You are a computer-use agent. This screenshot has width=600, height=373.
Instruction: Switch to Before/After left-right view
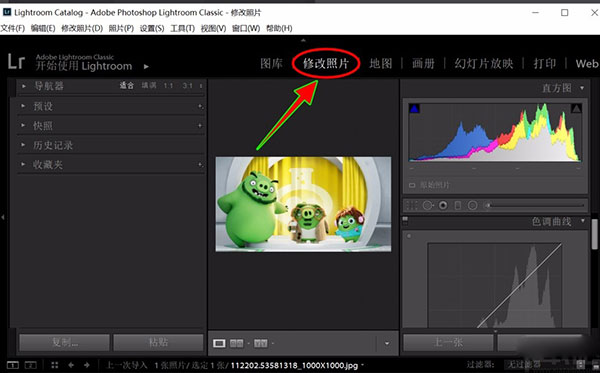point(236,343)
